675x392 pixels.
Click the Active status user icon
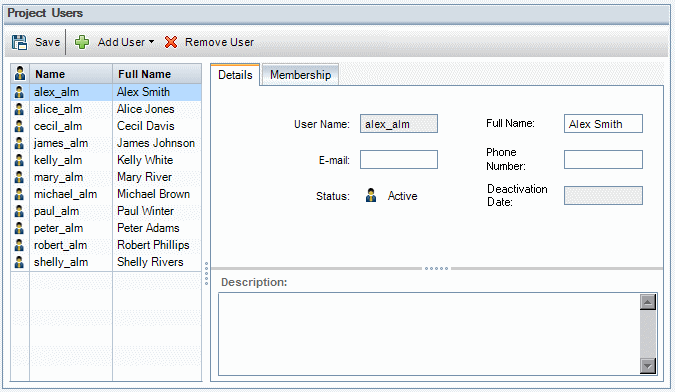click(x=371, y=195)
